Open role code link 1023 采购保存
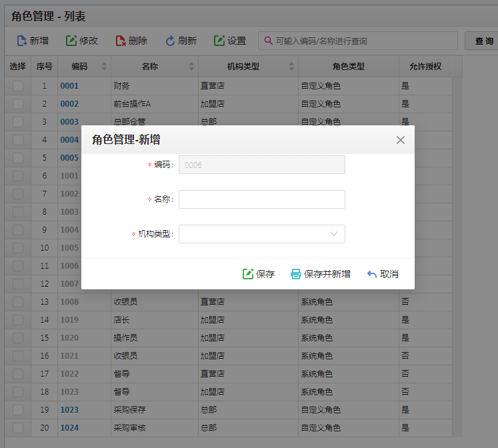498x448 pixels. pyautogui.click(x=69, y=410)
